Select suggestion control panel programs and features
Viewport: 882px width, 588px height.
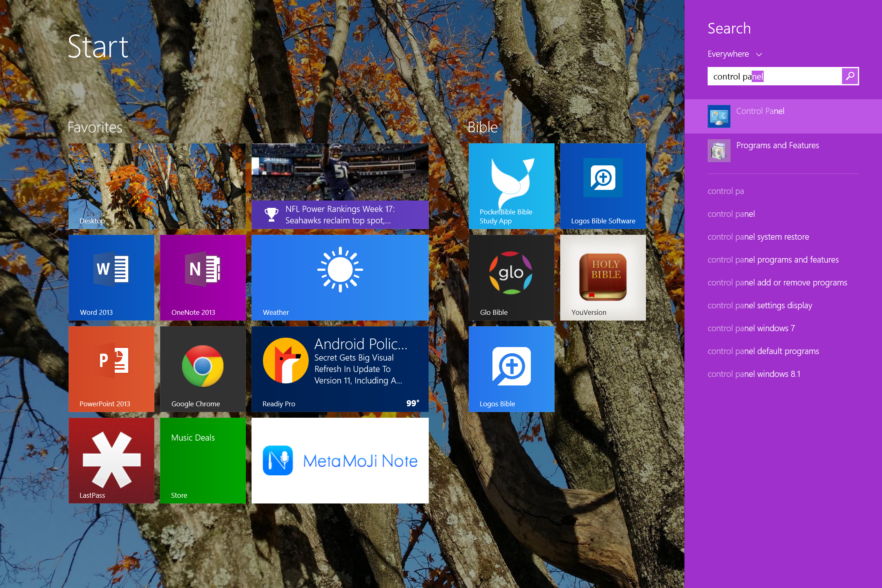(773, 260)
